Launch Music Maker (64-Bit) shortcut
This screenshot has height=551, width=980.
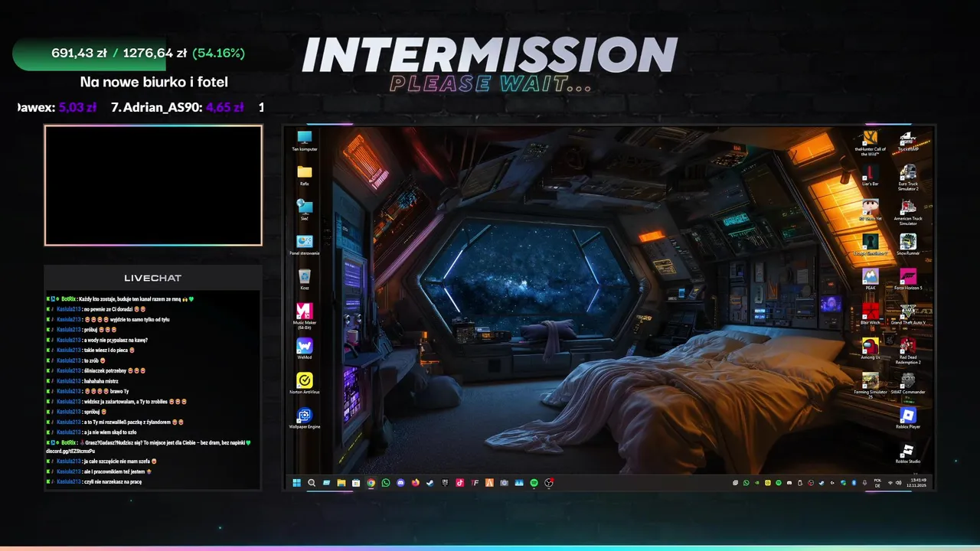(x=304, y=316)
